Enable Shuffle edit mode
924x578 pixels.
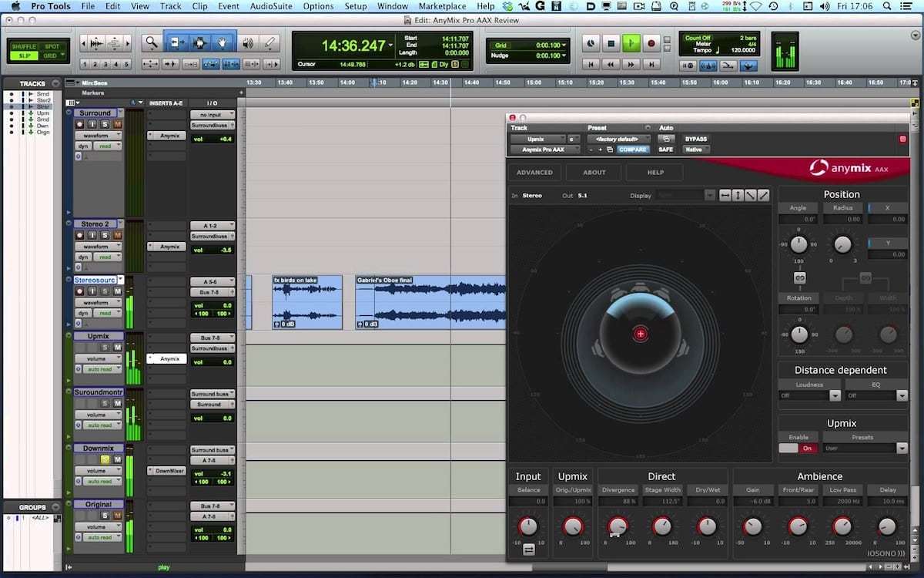pos(23,46)
